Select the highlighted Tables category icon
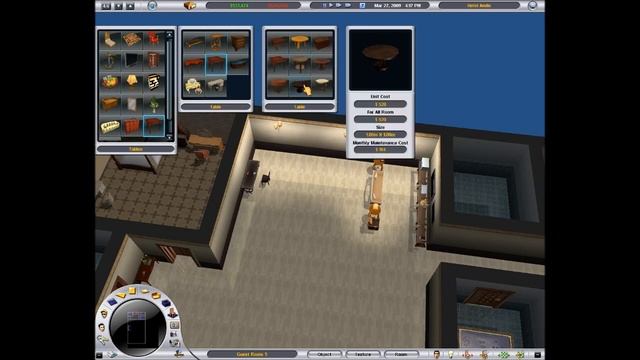 coord(154,126)
